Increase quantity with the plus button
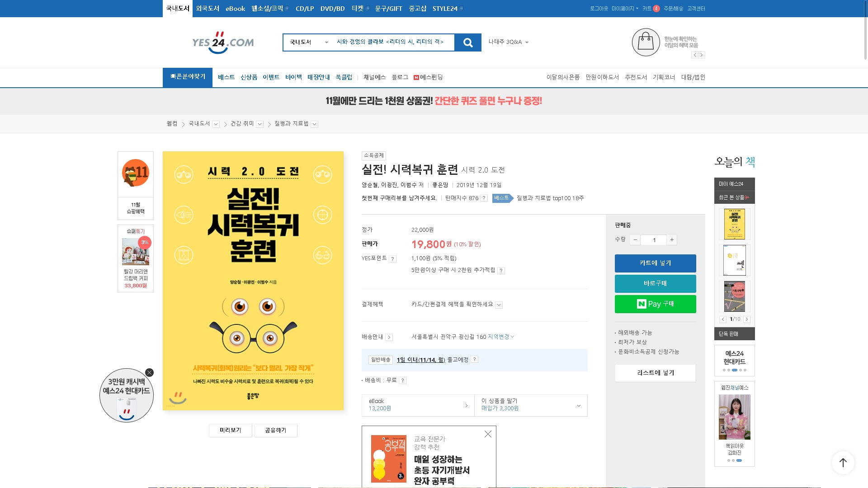Image resolution: width=868 pixels, height=488 pixels. pyautogui.click(x=672, y=240)
